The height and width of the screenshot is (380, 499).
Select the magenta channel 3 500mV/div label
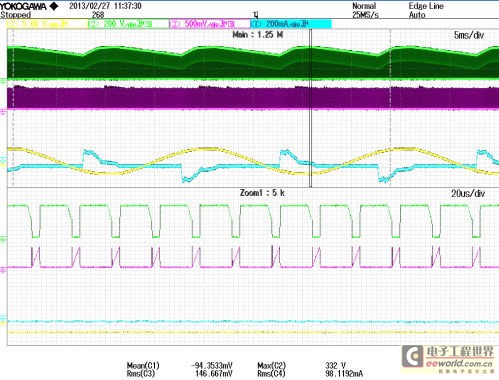pos(210,24)
